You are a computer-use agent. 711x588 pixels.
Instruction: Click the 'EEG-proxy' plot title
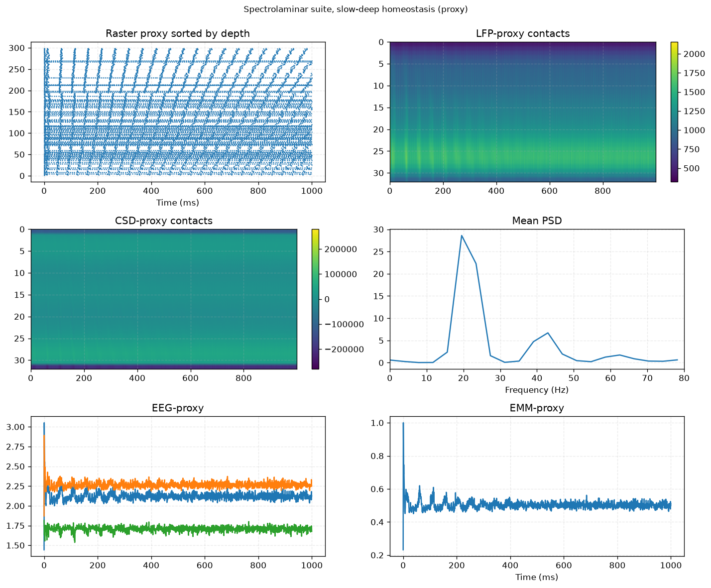coord(178,408)
